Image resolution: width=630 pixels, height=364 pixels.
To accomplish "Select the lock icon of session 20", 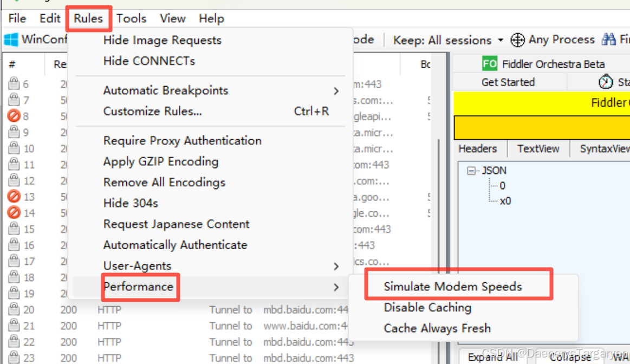I will tap(14, 309).
